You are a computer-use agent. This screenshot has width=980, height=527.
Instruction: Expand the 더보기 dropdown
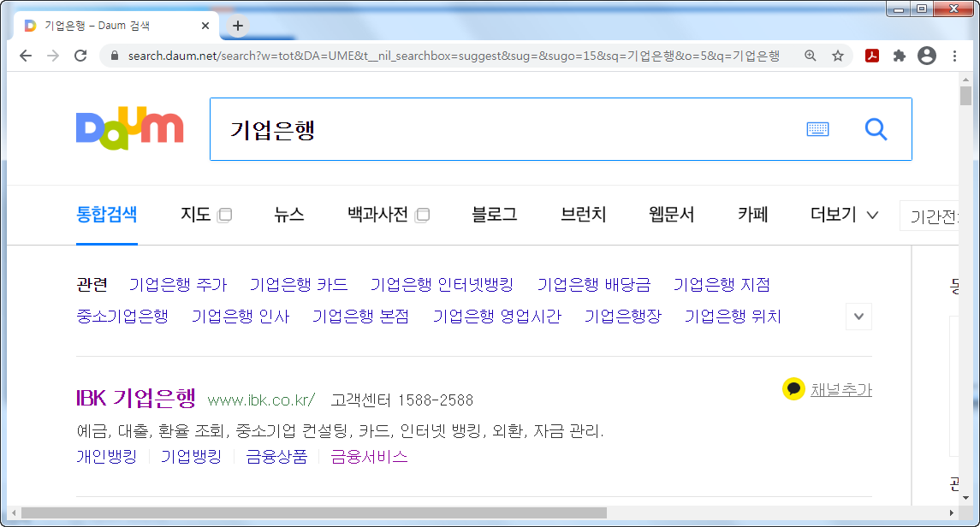(845, 214)
